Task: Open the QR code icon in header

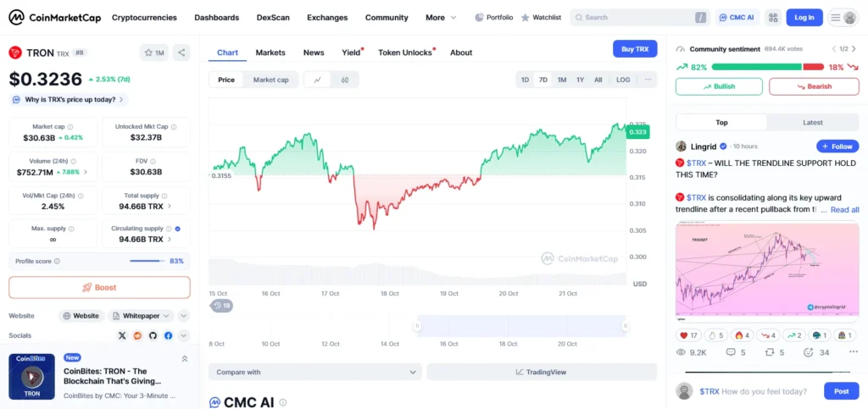Action: [x=771, y=17]
